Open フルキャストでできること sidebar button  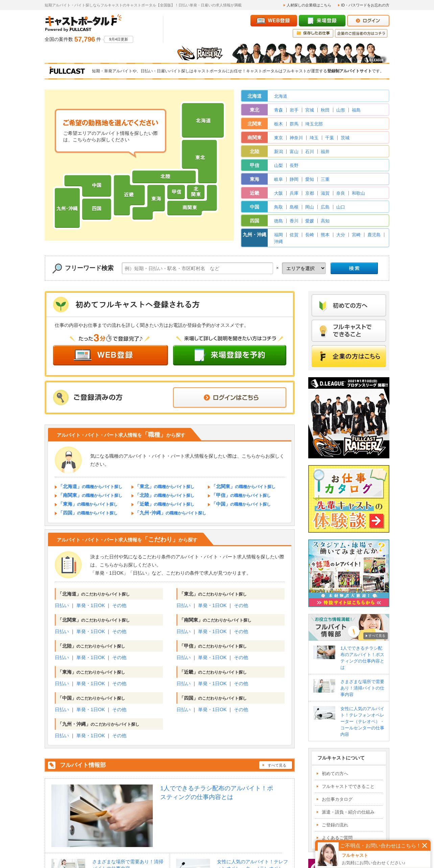click(x=348, y=331)
